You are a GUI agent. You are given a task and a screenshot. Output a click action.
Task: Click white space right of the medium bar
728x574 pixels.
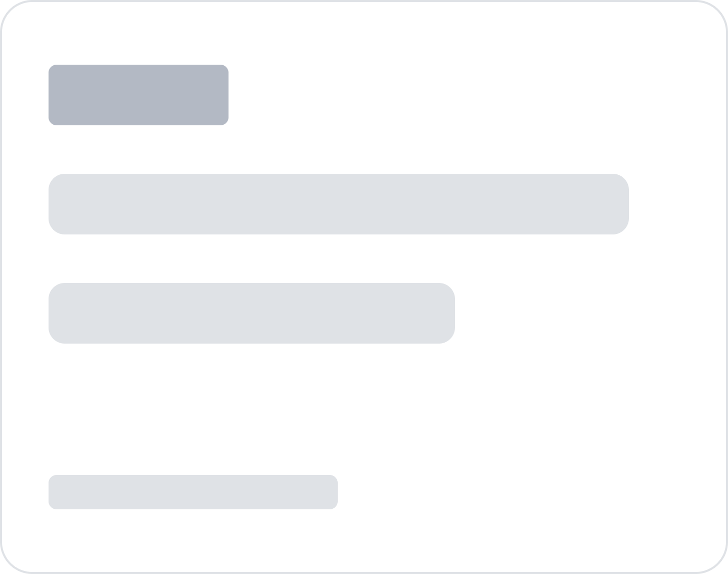point(566,313)
